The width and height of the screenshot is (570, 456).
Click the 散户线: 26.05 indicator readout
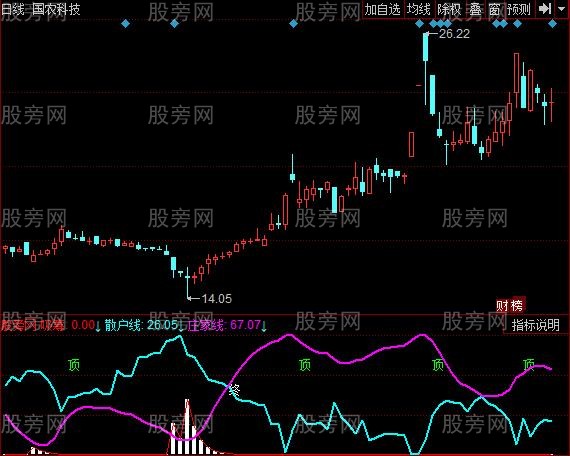(x=142, y=325)
